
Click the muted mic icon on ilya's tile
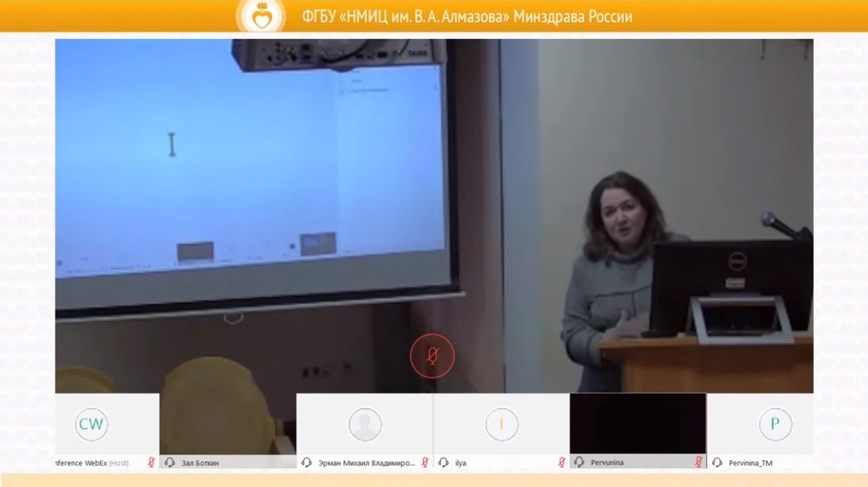pos(561,462)
